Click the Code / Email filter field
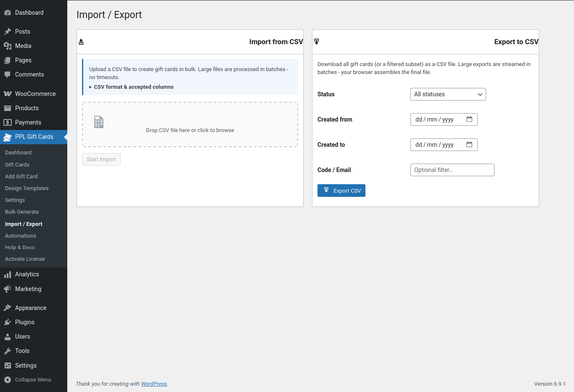 (452, 170)
